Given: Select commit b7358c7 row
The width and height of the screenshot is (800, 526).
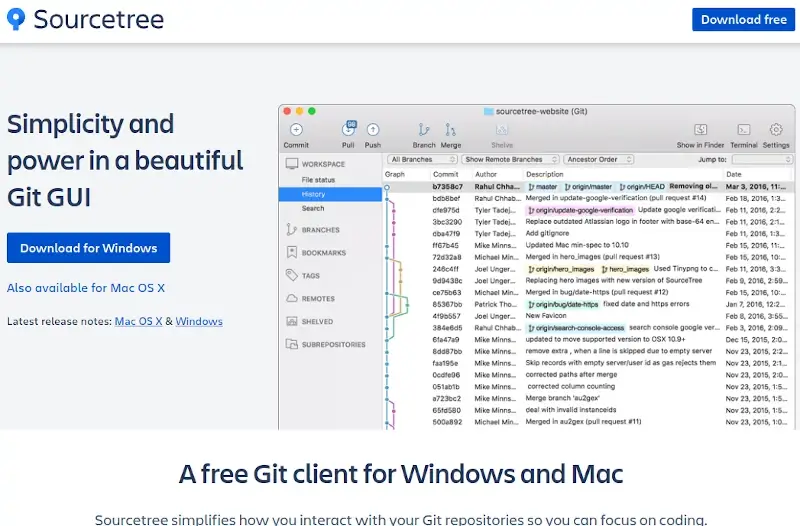Looking at the screenshot, I should click(x=588, y=187).
